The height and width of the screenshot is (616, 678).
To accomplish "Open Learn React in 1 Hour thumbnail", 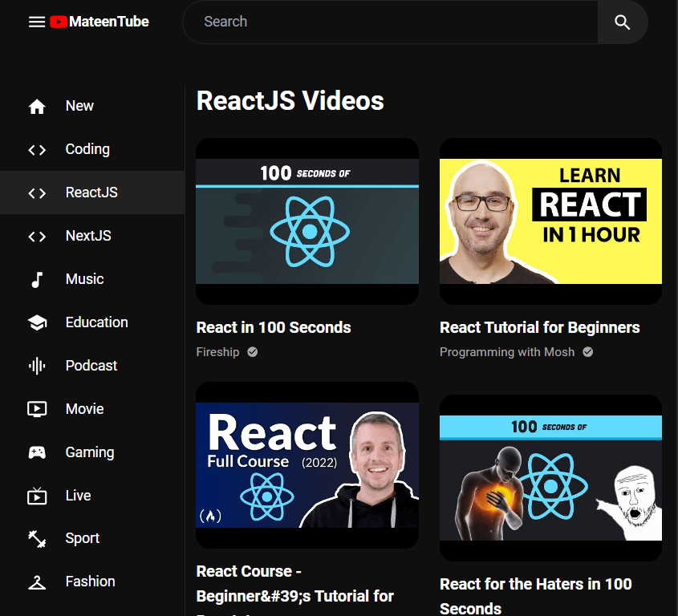I will pos(550,221).
